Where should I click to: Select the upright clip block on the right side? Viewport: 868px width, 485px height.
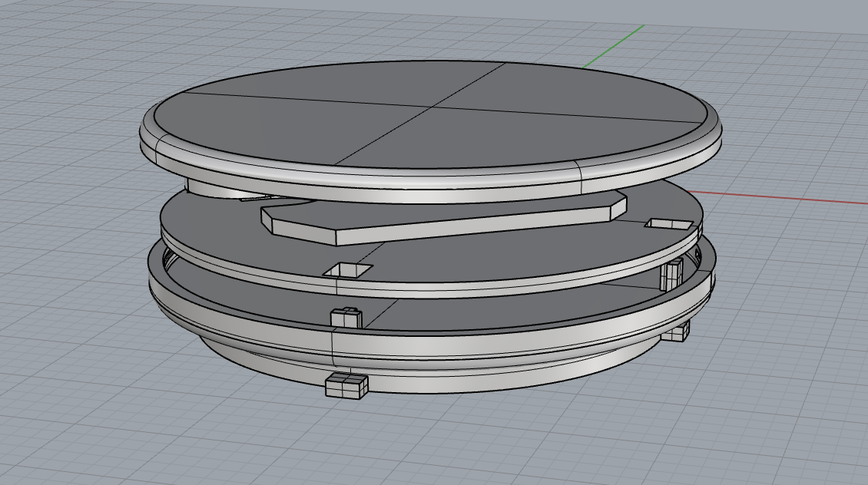(x=672, y=274)
